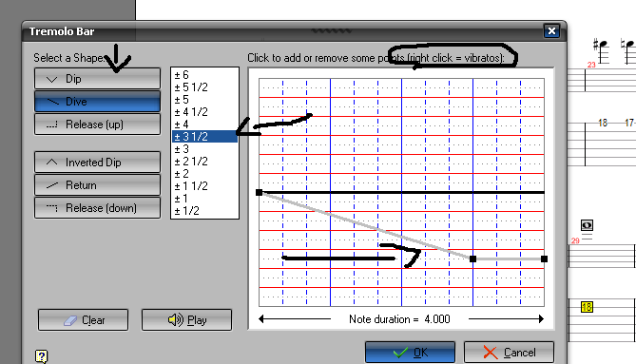The image size is (636, 364).
Task: Select ± 2 in the range list
Action: tap(204, 174)
